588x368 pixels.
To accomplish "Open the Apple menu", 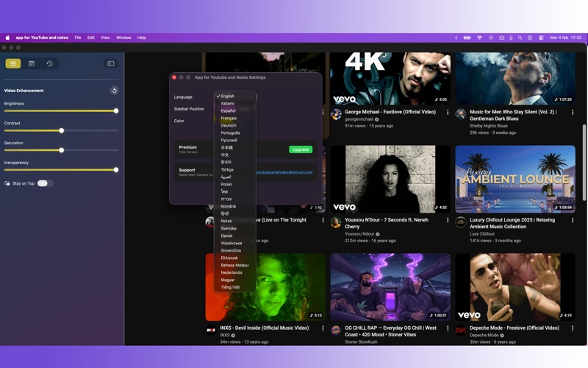I will [7, 38].
